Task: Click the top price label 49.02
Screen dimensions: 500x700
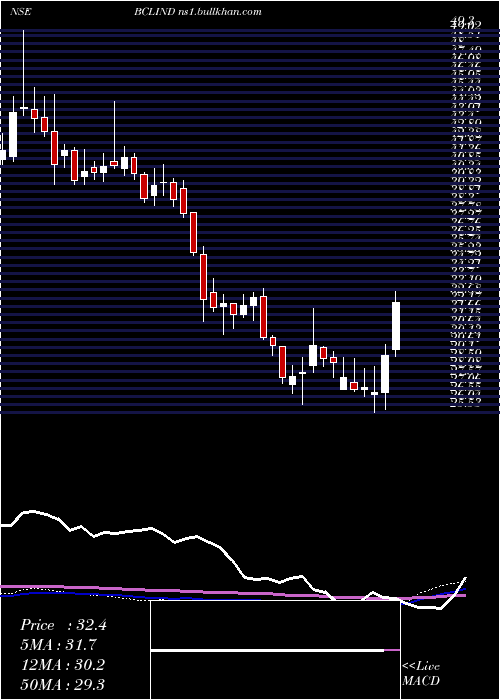Action: coord(468,25)
